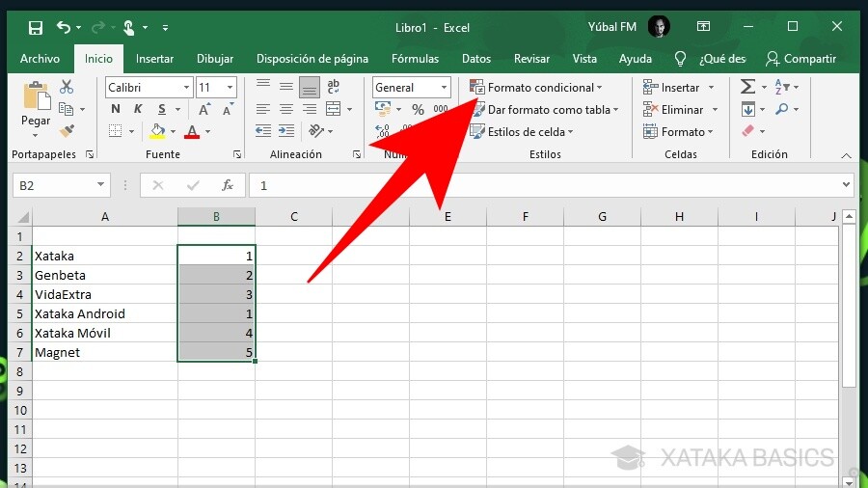The image size is (868, 488).
Task: Switch to the Dibujar tab
Action: (215, 59)
